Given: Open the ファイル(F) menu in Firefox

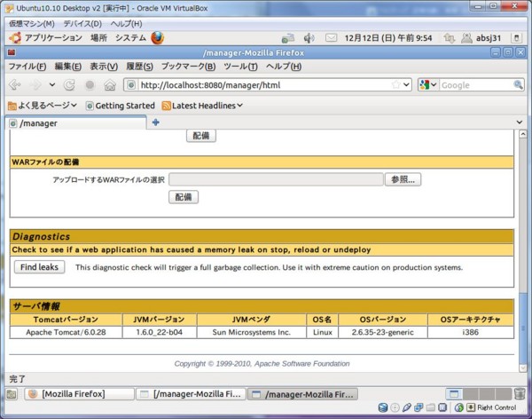Looking at the screenshot, I should [x=27, y=67].
